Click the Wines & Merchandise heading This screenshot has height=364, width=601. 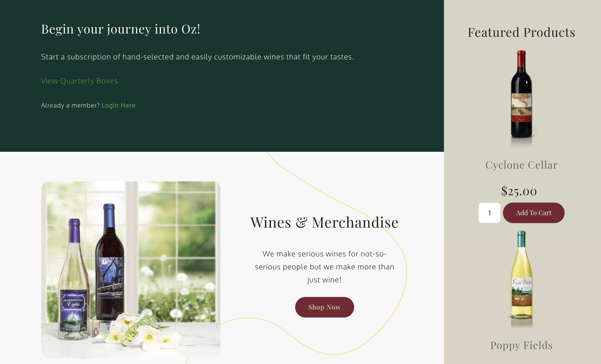(324, 223)
